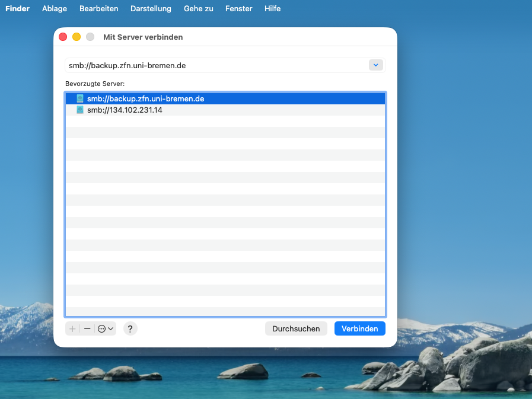Click into the server address text field

click(x=214, y=65)
